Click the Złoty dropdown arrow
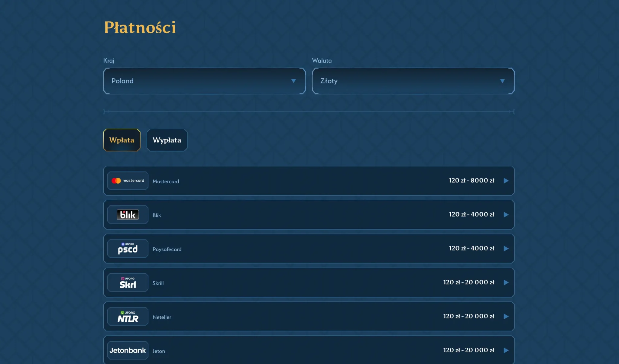The width and height of the screenshot is (619, 364). pyautogui.click(x=502, y=81)
